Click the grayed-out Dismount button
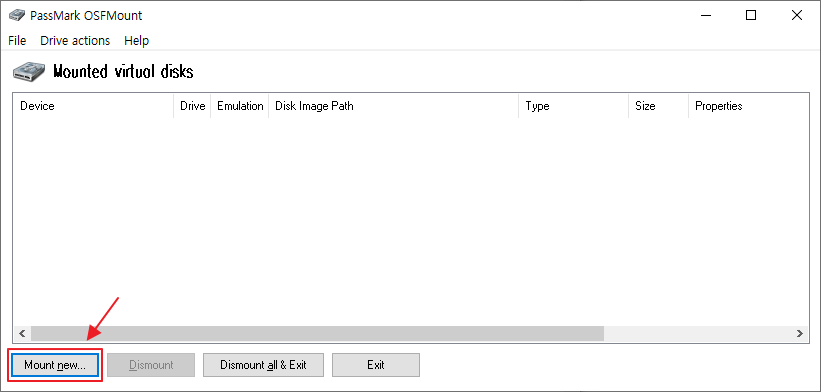This screenshot has height=392, width=821. tap(151, 365)
